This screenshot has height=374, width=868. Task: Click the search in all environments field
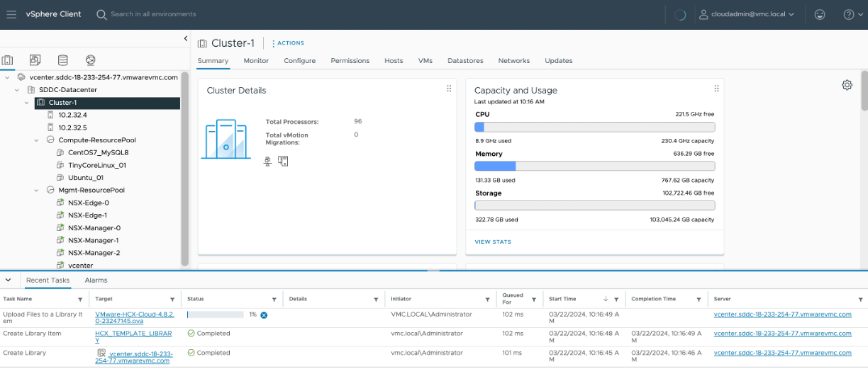(x=153, y=14)
